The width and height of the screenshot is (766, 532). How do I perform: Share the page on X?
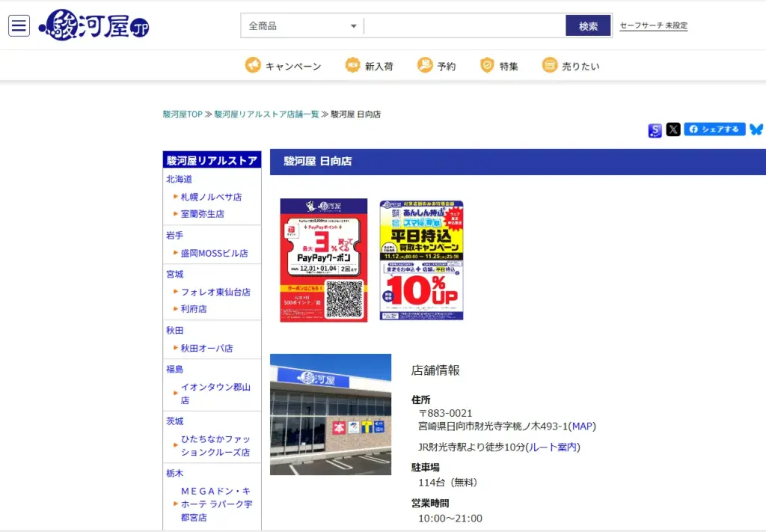click(673, 129)
